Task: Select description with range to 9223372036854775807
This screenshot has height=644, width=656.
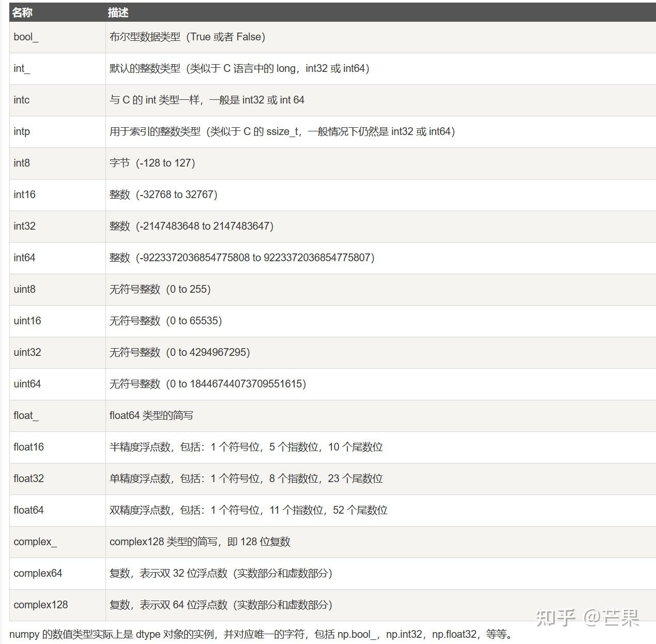Action: pyautogui.click(x=242, y=258)
